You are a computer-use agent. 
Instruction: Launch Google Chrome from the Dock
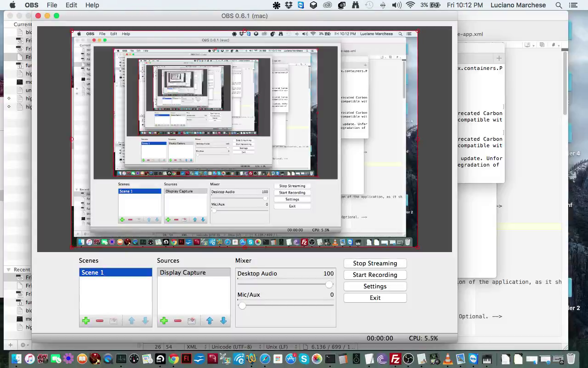pos(174,359)
